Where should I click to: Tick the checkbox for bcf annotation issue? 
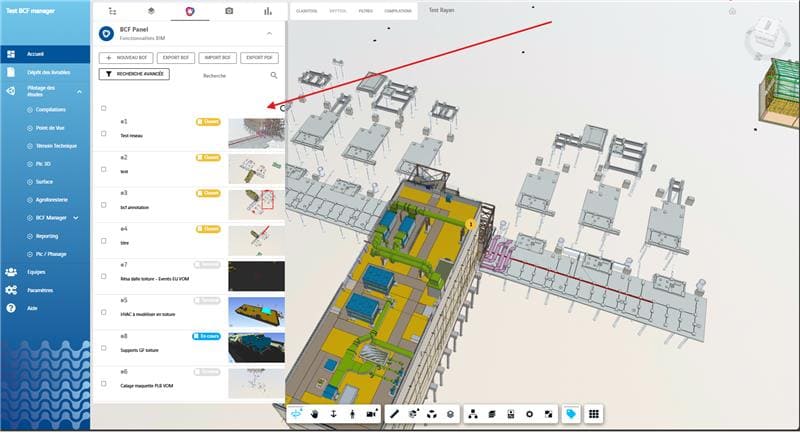tap(104, 206)
